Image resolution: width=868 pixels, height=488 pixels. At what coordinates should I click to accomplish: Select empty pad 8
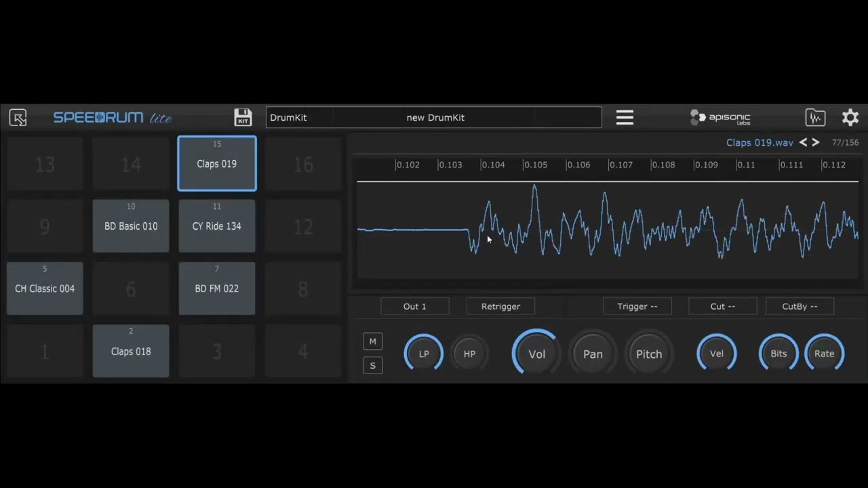[303, 289]
